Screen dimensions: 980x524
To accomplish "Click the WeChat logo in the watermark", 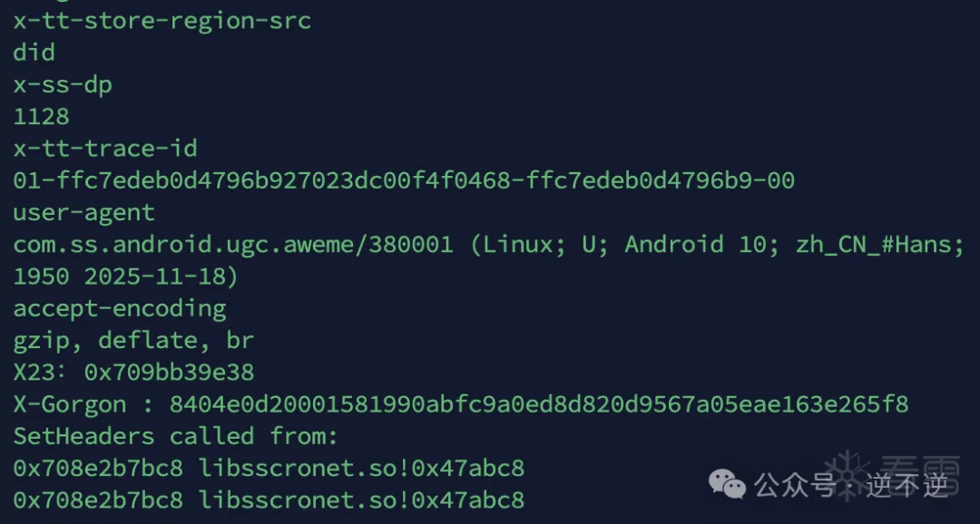I will click(727, 483).
